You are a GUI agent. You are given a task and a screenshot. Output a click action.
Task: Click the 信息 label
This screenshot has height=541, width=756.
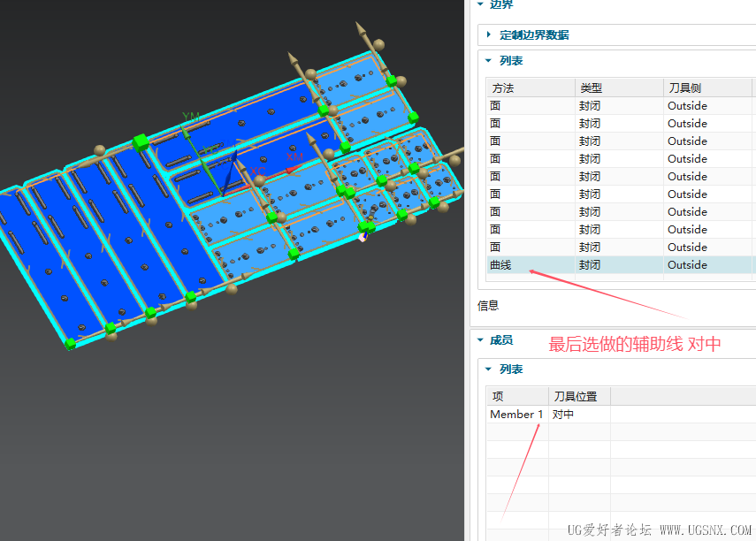click(x=488, y=306)
